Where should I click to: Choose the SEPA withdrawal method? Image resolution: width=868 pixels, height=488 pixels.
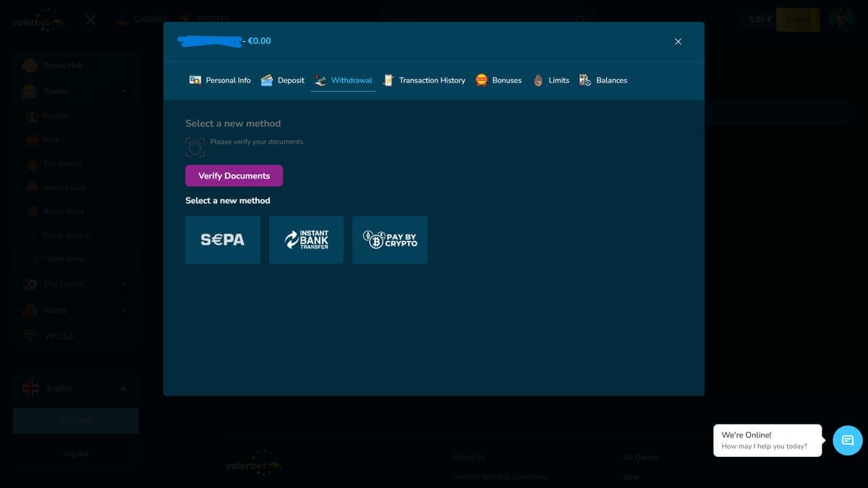(x=223, y=239)
